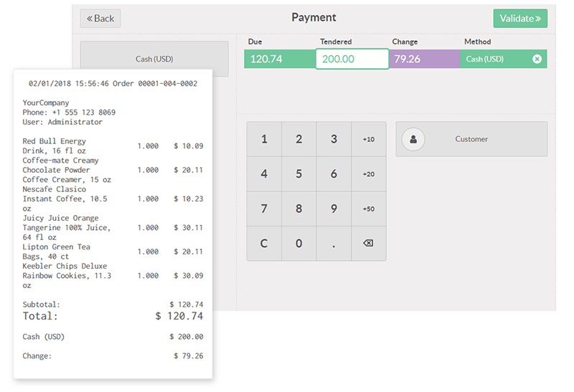The image size is (574, 392).
Task: Remove the Cash (USD) payment line
Action: point(537,59)
